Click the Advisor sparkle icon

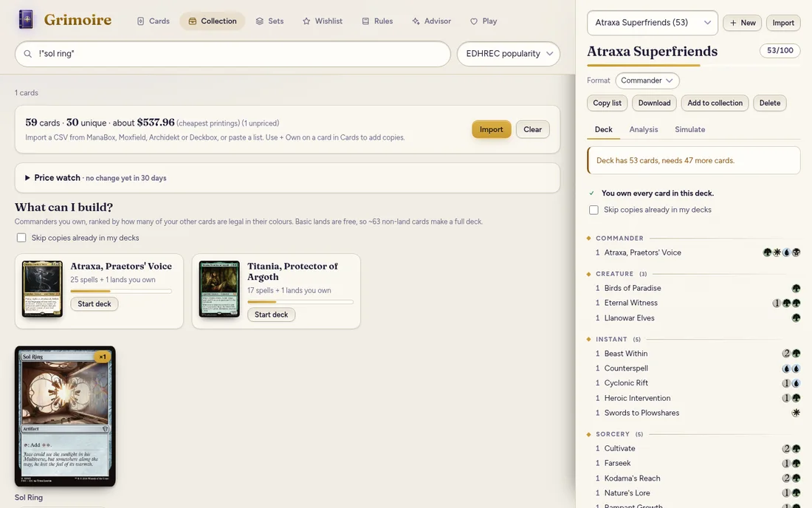coord(416,21)
